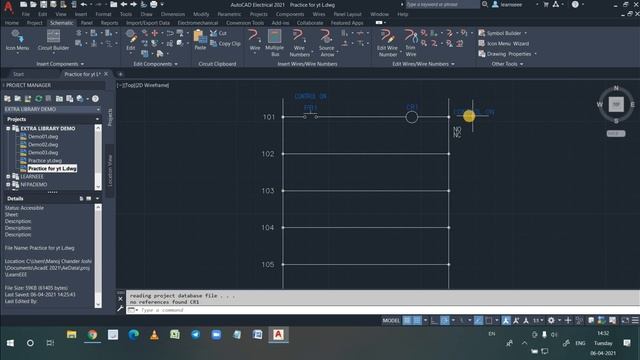Open the Symbol Builder tool
Image resolution: width=640 pixels, height=360 pixels.
pyautogui.click(x=503, y=33)
